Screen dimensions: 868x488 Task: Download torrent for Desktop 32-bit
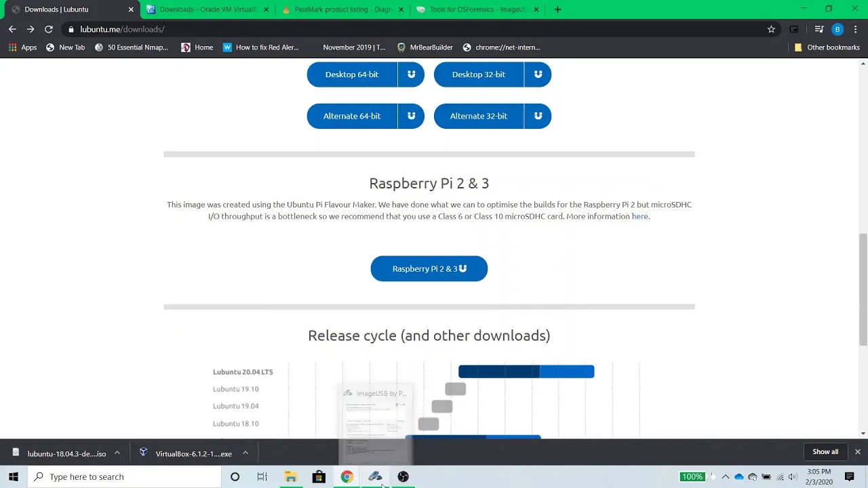point(538,75)
